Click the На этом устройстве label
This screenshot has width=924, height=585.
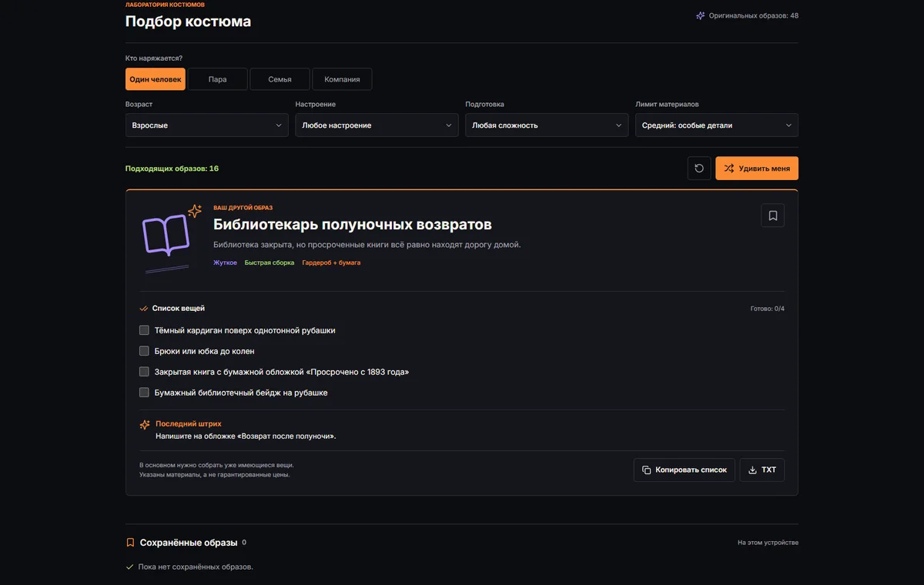click(768, 543)
